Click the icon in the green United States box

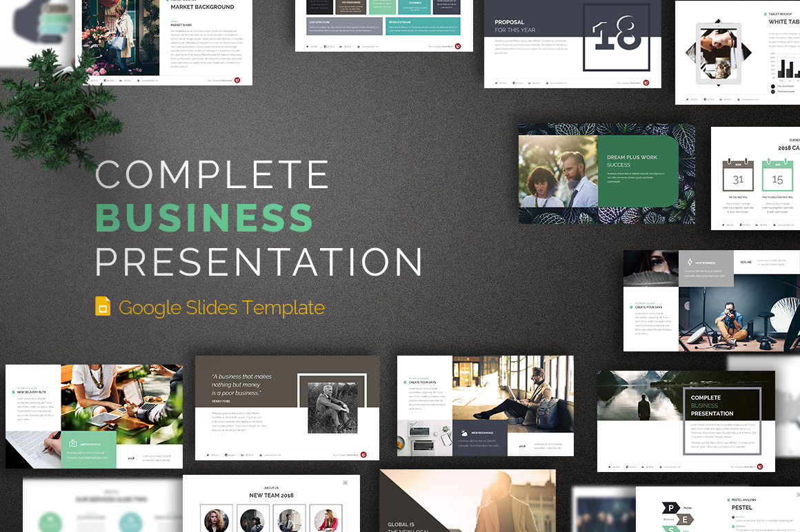(72, 444)
